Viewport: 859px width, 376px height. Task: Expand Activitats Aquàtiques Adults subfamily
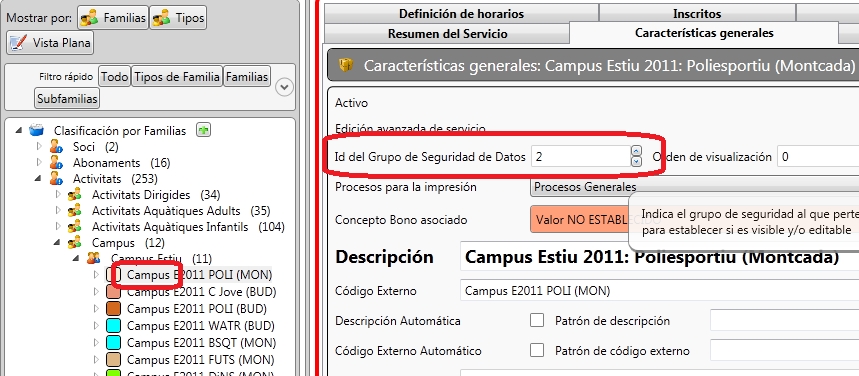coord(59,211)
